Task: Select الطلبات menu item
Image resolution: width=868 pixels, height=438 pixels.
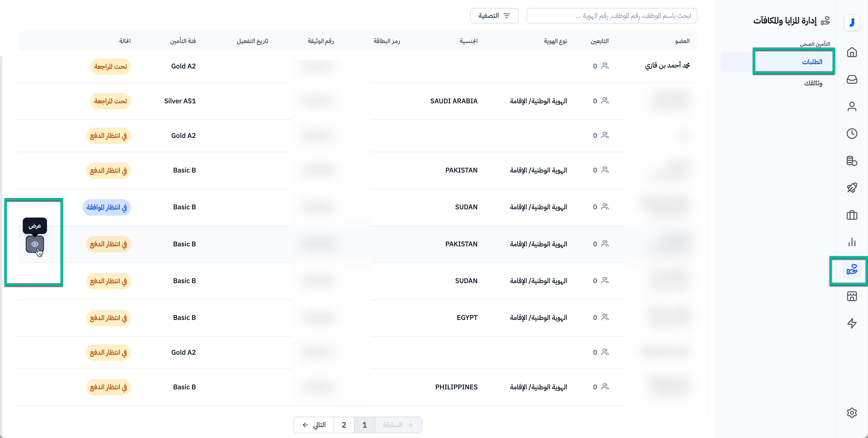Action: 812,62
